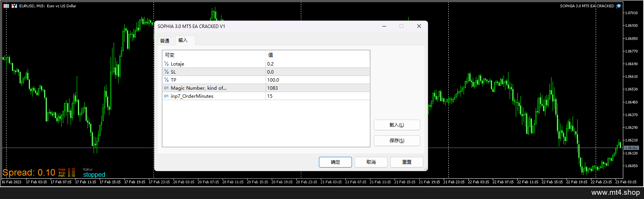Click the stopped status text

click(94, 174)
